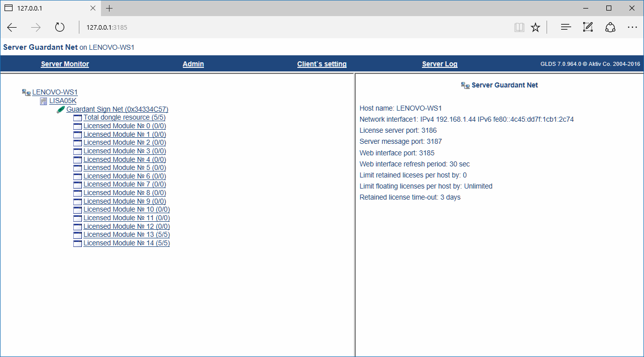Open the reading view book icon
The image size is (644, 357).
[x=519, y=27]
